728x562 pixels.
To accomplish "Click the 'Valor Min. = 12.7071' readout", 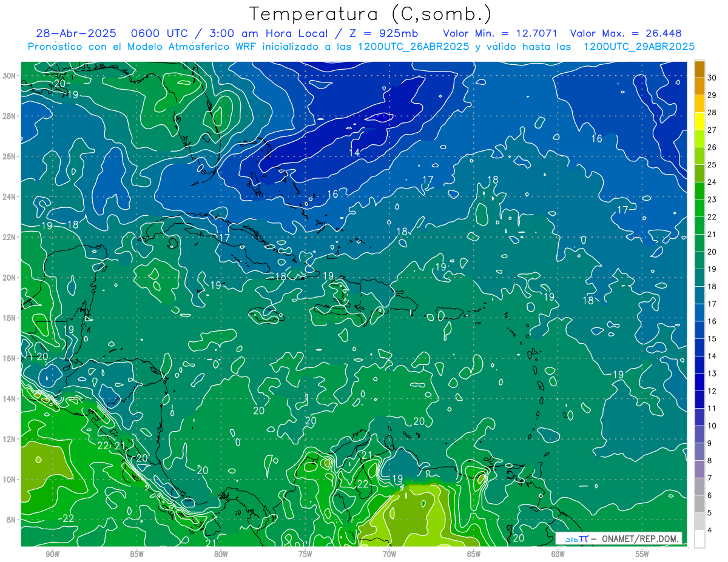I will click(500, 33).
